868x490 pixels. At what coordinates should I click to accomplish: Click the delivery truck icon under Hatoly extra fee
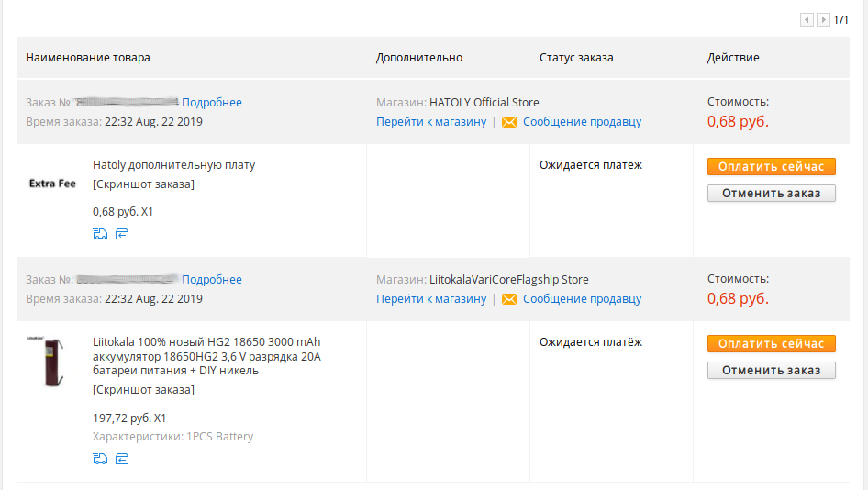click(100, 234)
